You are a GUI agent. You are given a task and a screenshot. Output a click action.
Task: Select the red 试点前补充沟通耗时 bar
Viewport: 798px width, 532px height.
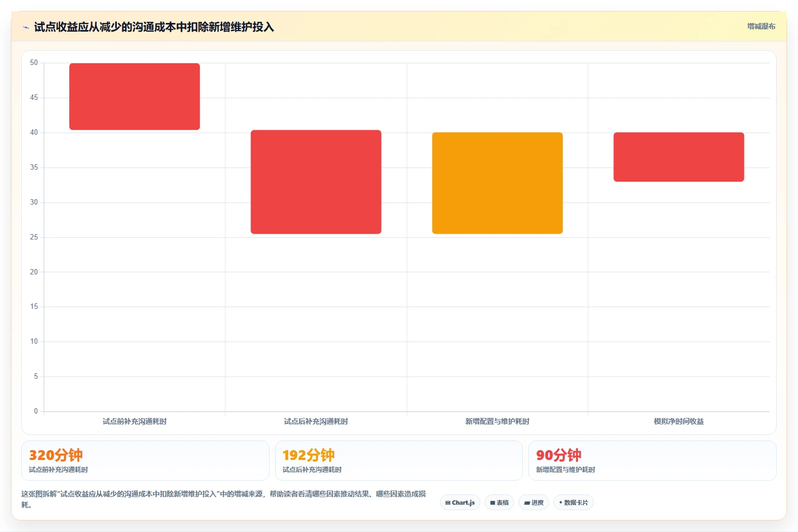[134, 97]
